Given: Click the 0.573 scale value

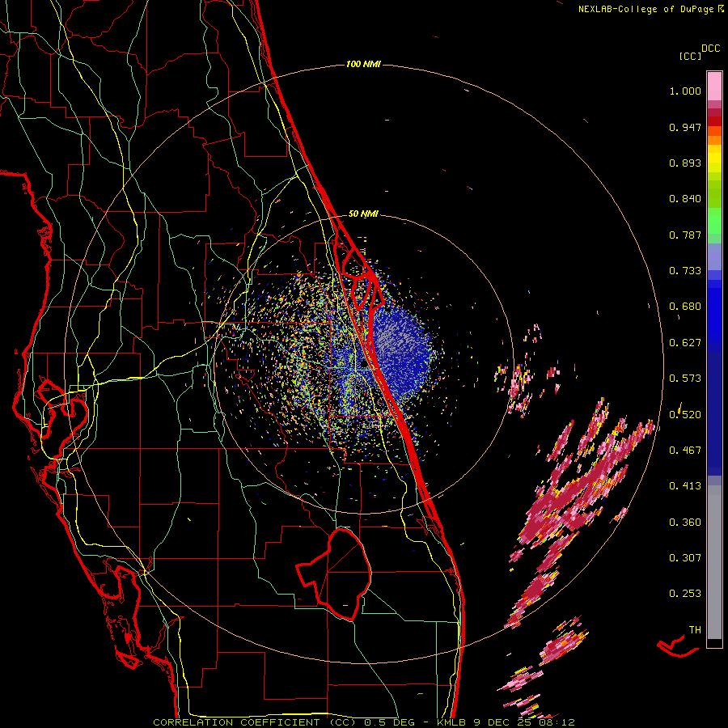Looking at the screenshot, I should click(x=685, y=379).
